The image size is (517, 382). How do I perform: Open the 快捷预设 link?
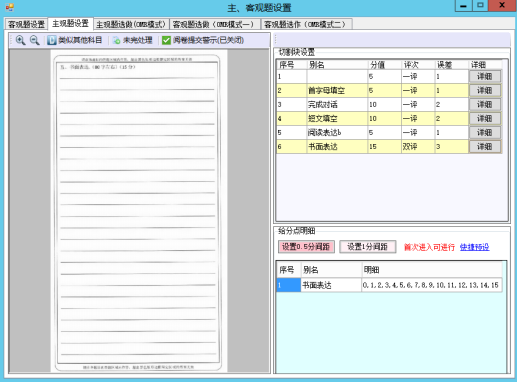[x=474, y=247]
